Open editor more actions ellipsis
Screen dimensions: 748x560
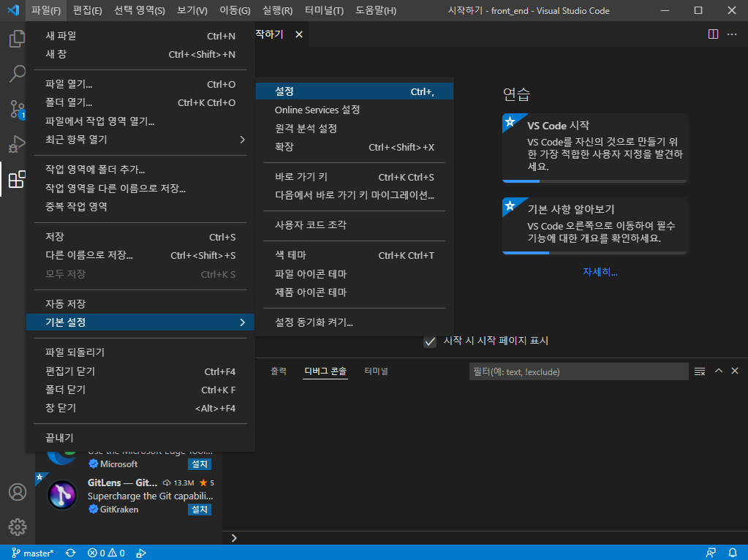tap(732, 34)
